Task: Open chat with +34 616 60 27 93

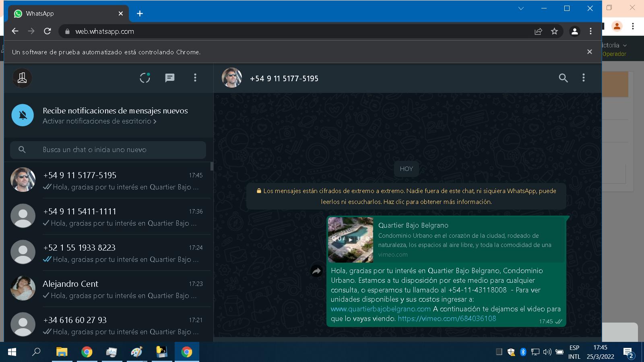Action: pos(107,325)
